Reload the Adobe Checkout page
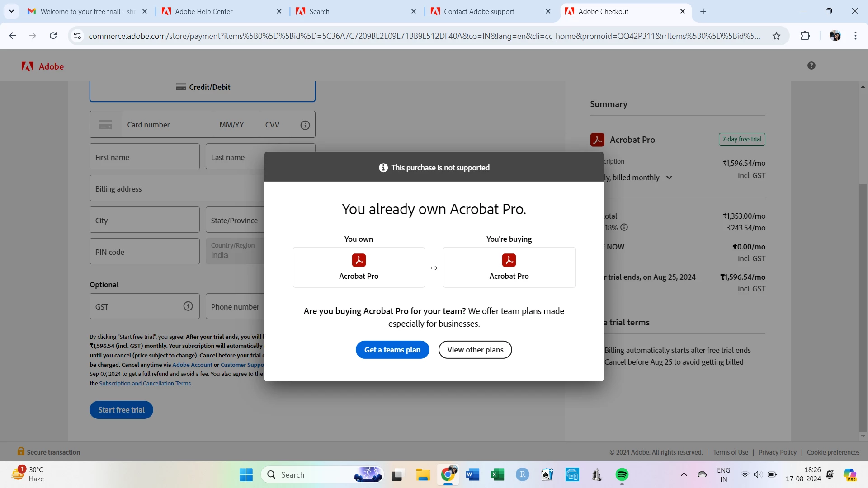 53,36
